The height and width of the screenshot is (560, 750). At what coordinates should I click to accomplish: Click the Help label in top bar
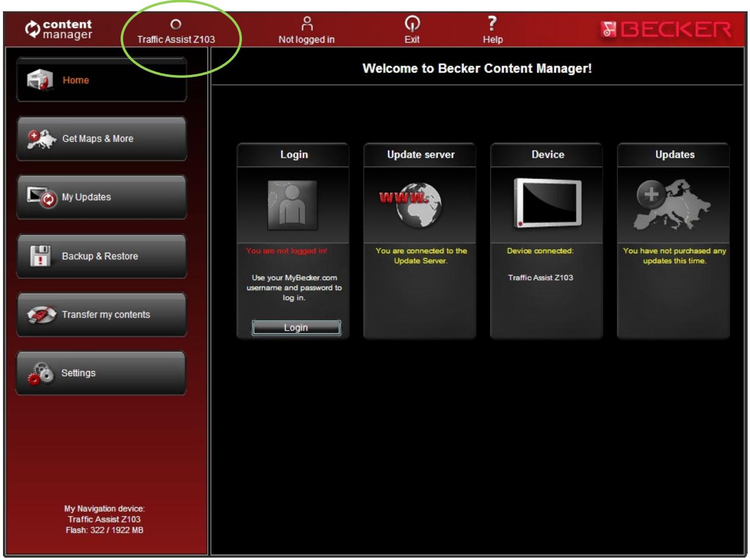(x=493, y=40)
